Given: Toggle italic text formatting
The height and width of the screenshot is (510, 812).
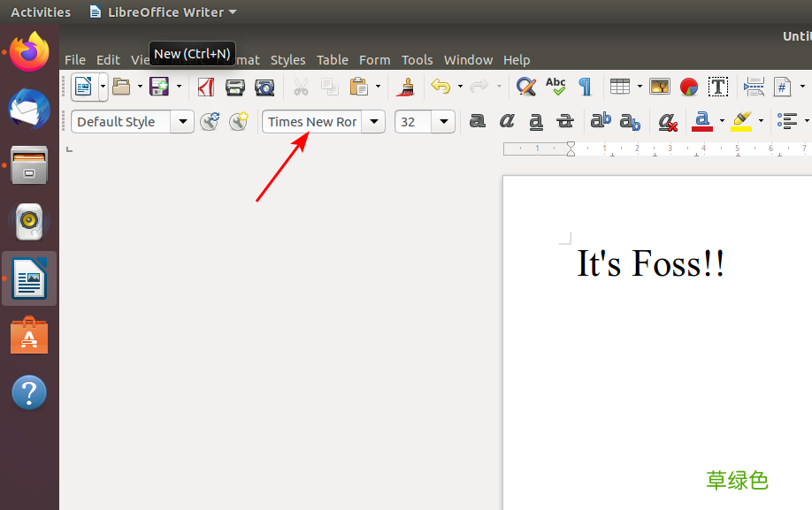Looking at the screenshot, I should click(507, 121).
